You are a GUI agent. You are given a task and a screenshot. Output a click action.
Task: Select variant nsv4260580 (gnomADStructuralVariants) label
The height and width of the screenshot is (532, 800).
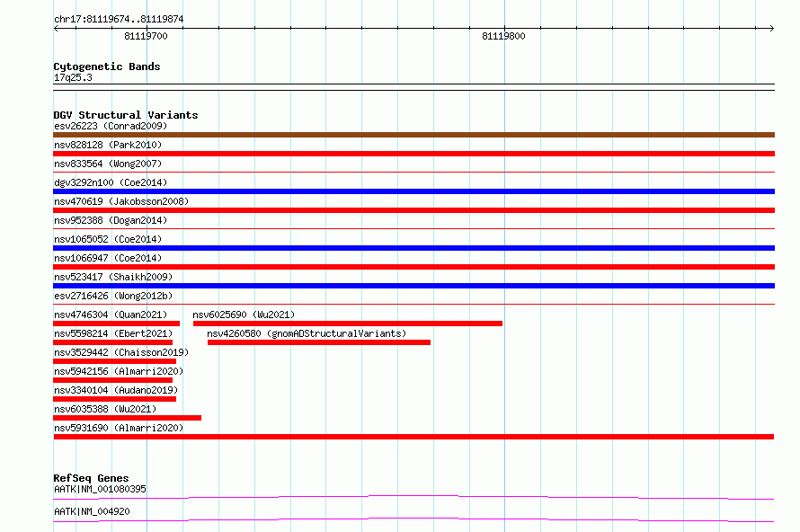click(x=307, y=333)
